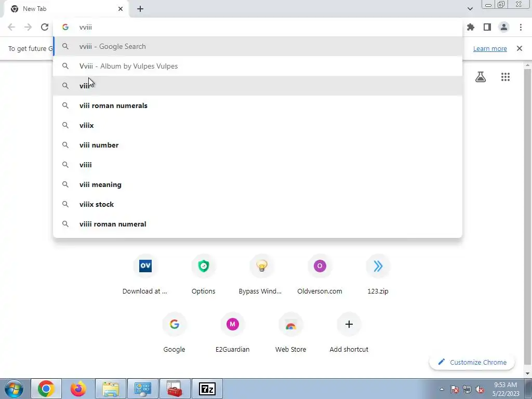Select 'viiii roman numeral' suggestion
The height and width of the screenshot is (399, 532).
point(258,224)
